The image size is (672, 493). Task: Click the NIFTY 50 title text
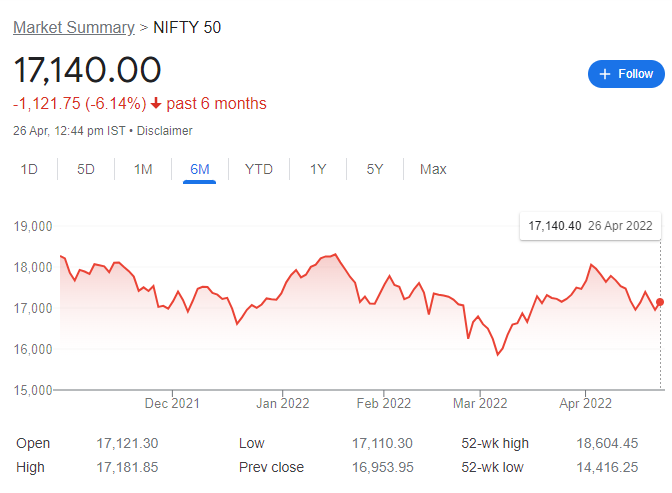tap(187, 27)
